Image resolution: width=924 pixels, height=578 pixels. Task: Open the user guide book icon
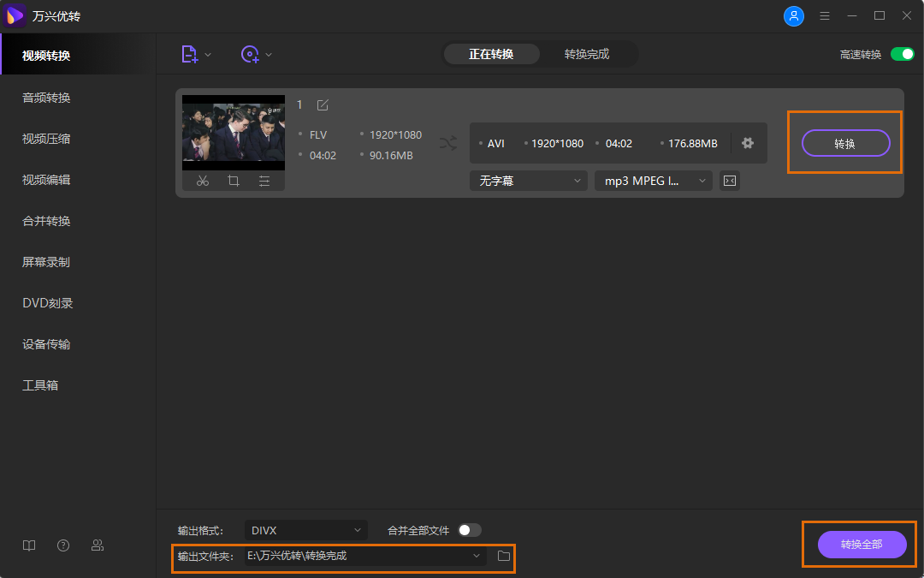pyautogui.click(x=29, y=545)
